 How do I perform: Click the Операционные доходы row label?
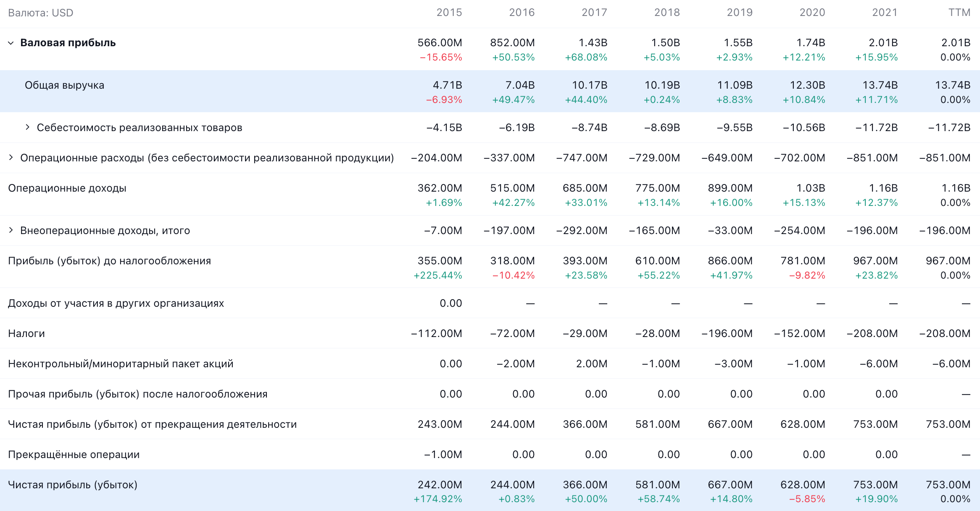tap(67, 188)
